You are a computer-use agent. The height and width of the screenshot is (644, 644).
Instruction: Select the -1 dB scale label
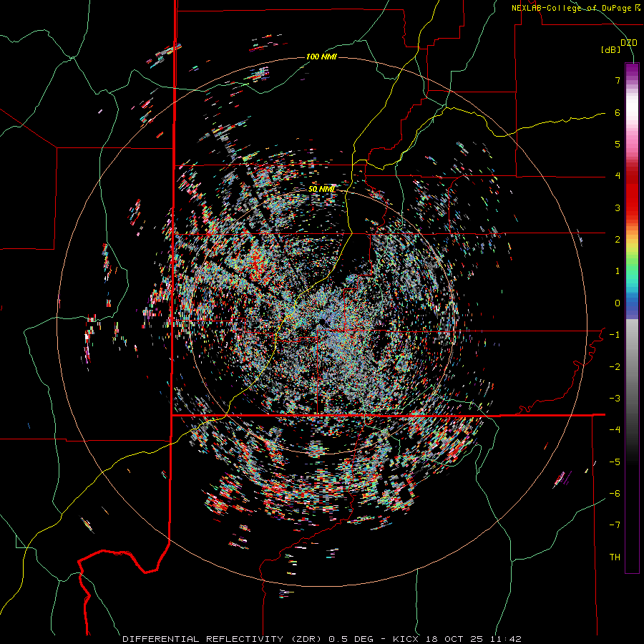[x=615, y=335]
